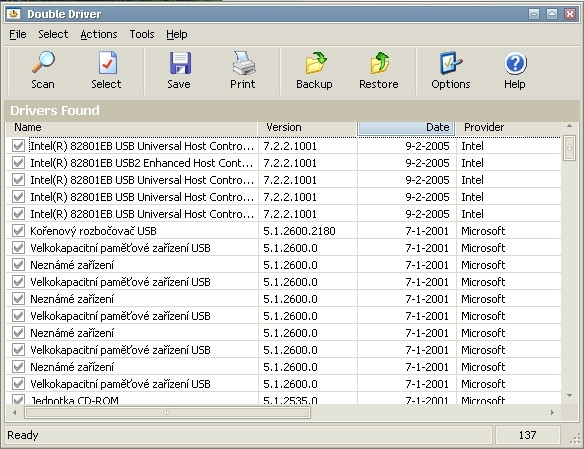The height and width of the screenshot is (449, 584).
Task: Open the Tools menu
Action: (x=142, y=34)
